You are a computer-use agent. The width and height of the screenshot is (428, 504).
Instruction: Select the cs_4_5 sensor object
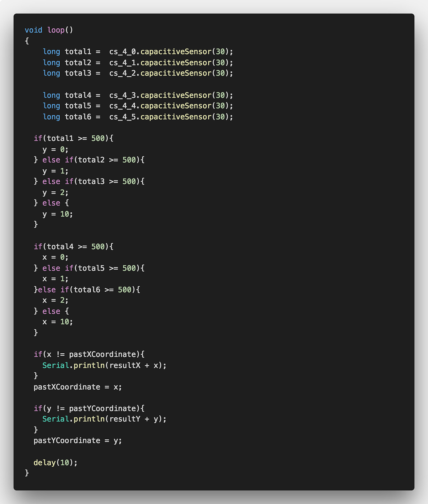tap(123, 117)
